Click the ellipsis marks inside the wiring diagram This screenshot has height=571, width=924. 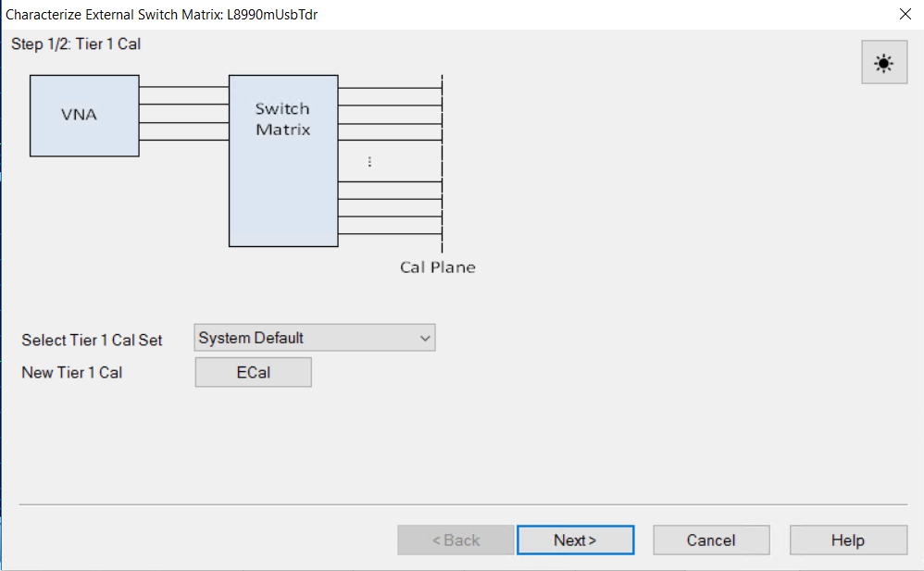(369, 160)
